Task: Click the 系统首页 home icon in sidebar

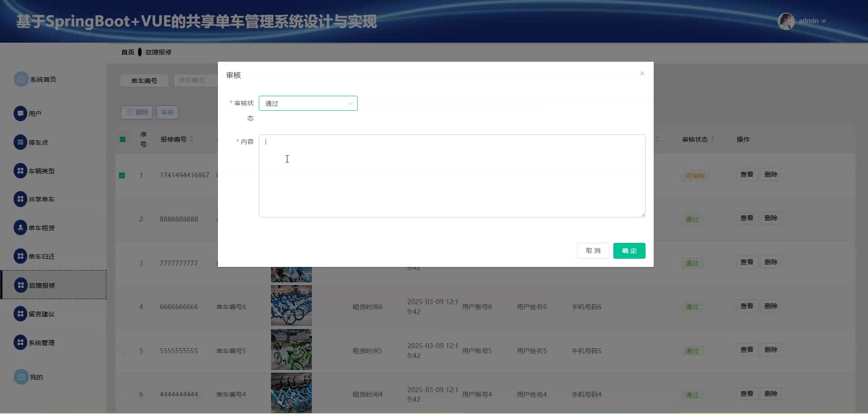Action: pyautogui.click(x=21, y=79)
